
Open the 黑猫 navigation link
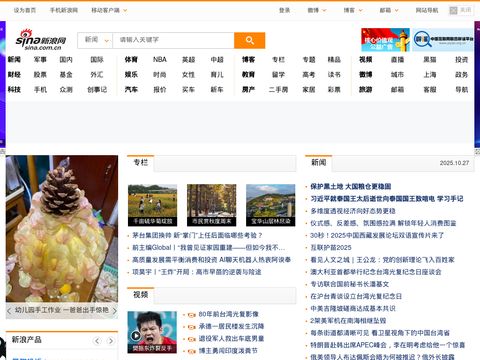pyautogui.click(x=430, y=60)
